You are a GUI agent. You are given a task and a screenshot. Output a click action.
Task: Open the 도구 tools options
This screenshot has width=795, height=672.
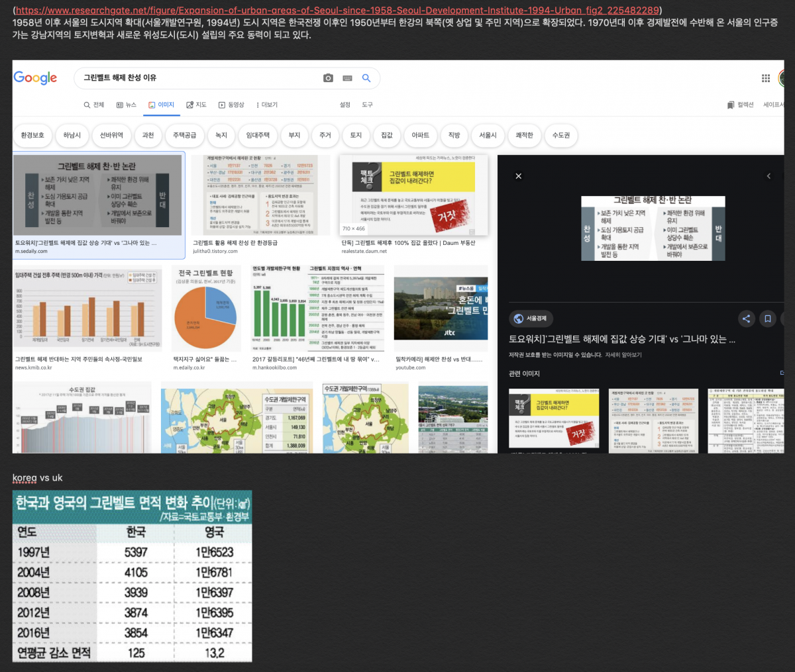coord(368,105)
